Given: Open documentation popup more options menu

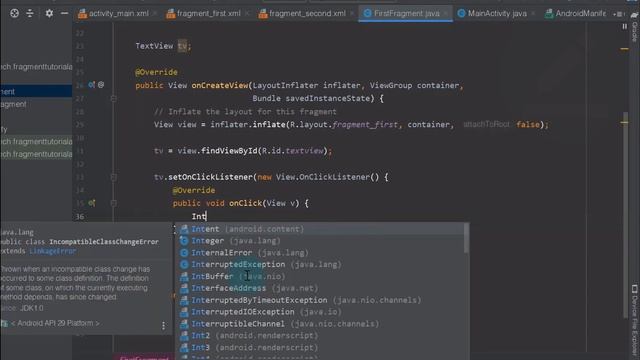Looking at the screenshot, I should pos(163,325).
